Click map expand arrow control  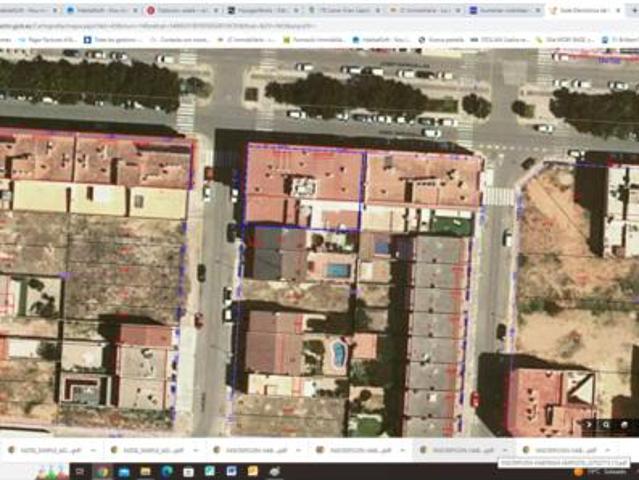pyautogui.click(x=589, y=424)
